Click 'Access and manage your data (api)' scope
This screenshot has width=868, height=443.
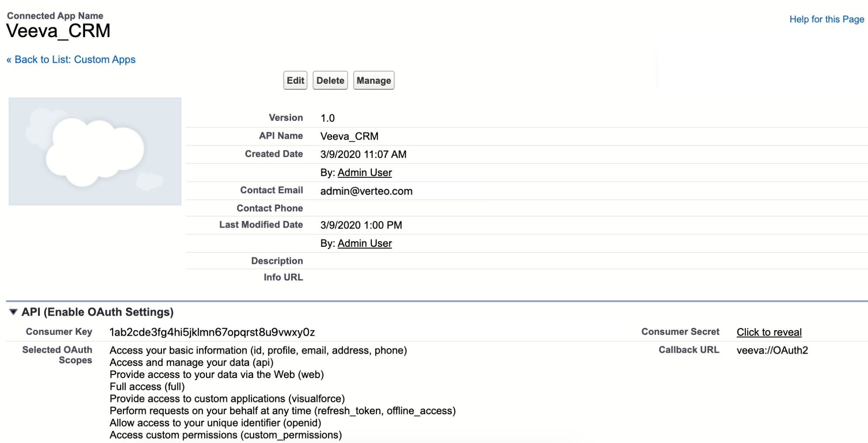click(192, 362)
